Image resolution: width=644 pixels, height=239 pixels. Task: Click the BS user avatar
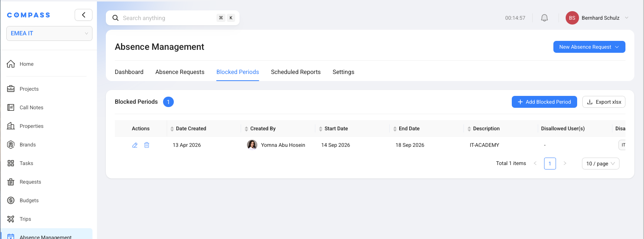click(572, 18)
